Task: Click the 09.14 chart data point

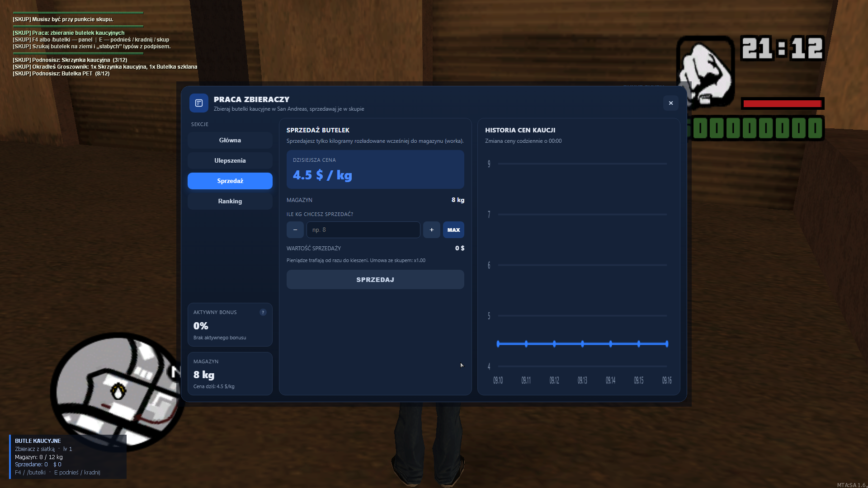Action: (x=611, y=344)
